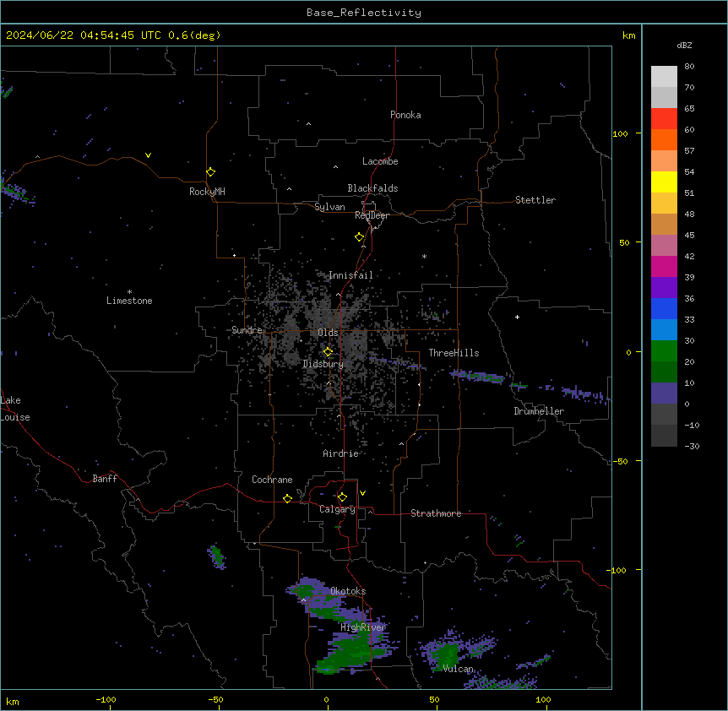Click the Stettler label

pos(535,200)
